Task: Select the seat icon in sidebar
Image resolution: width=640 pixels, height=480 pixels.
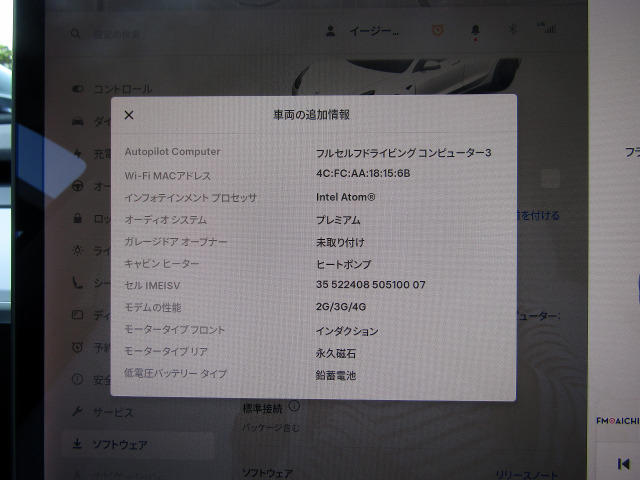Action: tap(78, 282)
